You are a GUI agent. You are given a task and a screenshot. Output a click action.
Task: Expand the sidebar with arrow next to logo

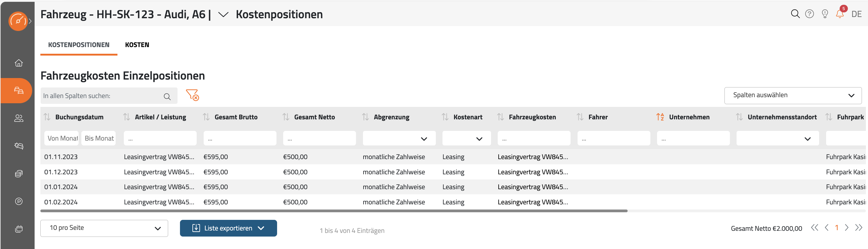pos(30,21)
